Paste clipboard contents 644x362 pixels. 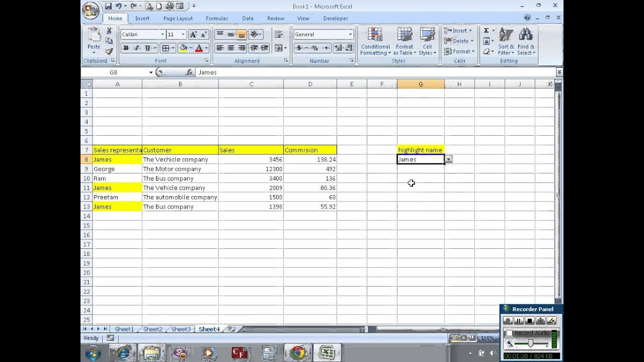pos(94,40)
